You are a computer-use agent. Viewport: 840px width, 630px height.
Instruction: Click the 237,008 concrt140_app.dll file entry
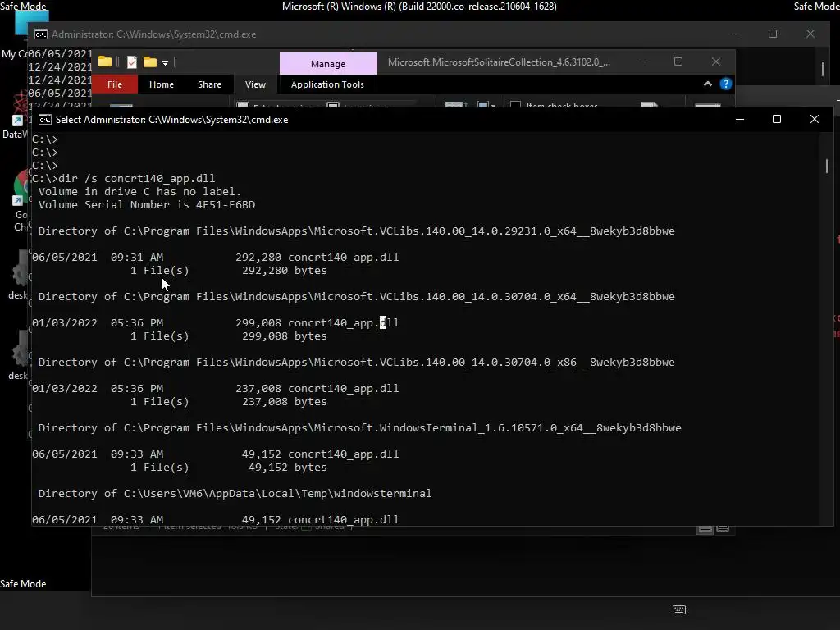click(x=216, y=388)
